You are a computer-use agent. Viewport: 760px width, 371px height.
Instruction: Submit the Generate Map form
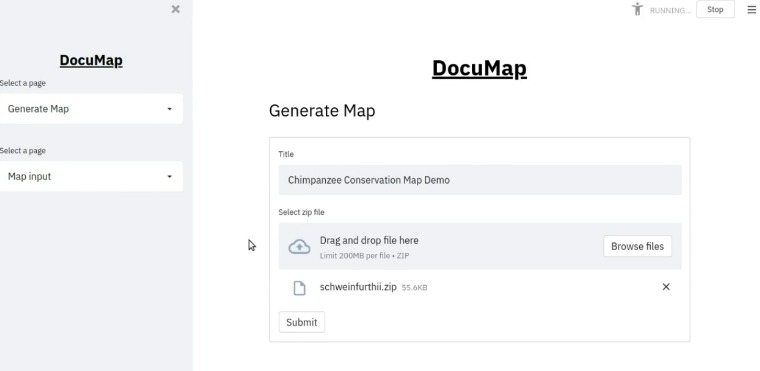(x=301, y=322)
